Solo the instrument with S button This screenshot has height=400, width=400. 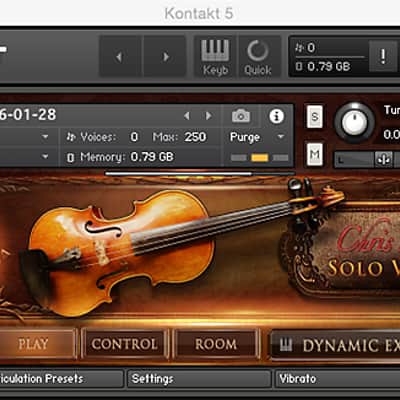(x=315, y=116)
